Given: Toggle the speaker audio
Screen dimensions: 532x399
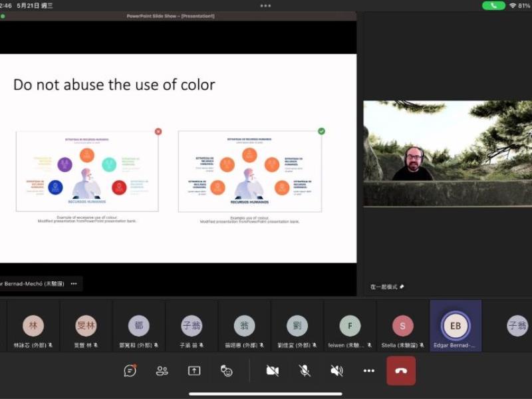Looking at the screenshot, I should click(x=337, y=371).
